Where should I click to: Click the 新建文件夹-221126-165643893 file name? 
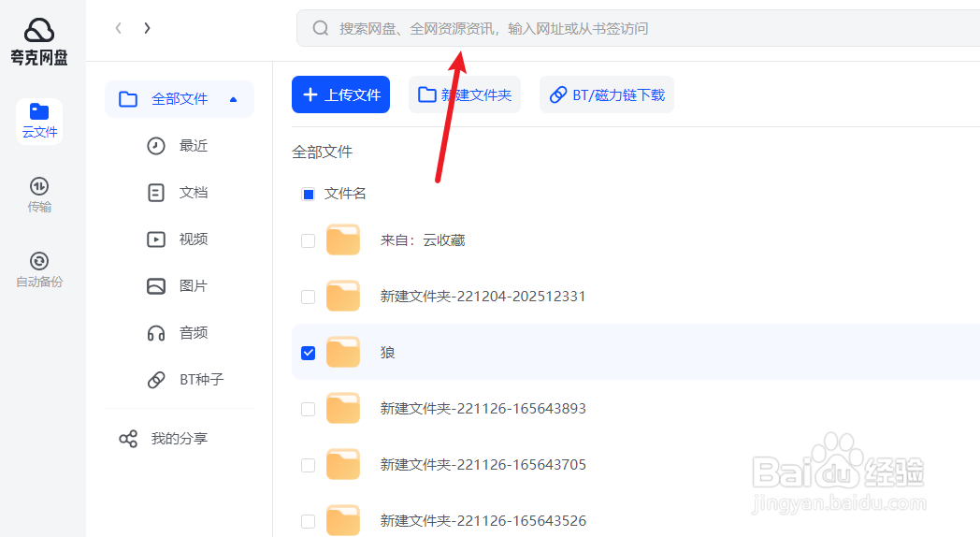point(483,408)
